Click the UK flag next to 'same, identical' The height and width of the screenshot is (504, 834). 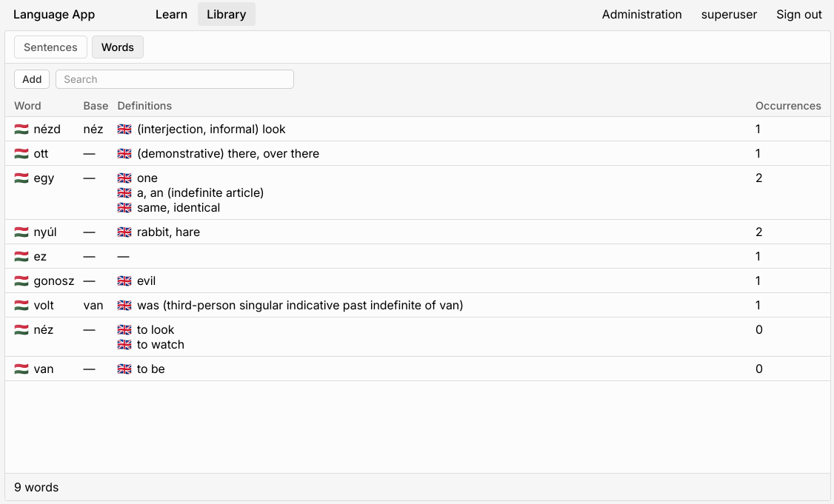[124, 208]
